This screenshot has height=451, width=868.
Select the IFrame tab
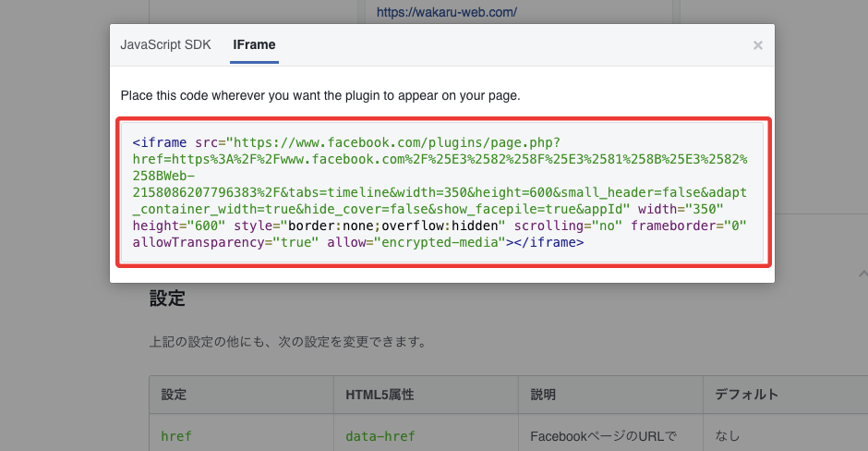pyautogui.click(x=254, y=44)
